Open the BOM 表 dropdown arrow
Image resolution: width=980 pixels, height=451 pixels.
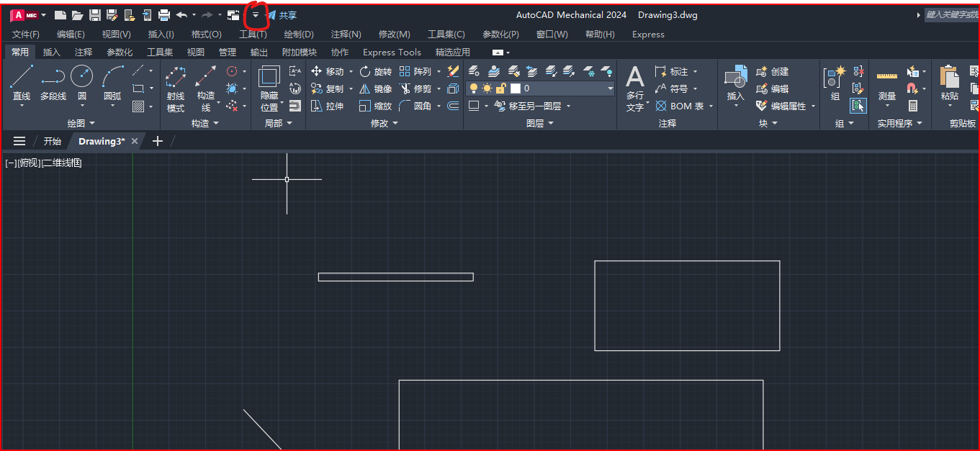tap(711, 106)
